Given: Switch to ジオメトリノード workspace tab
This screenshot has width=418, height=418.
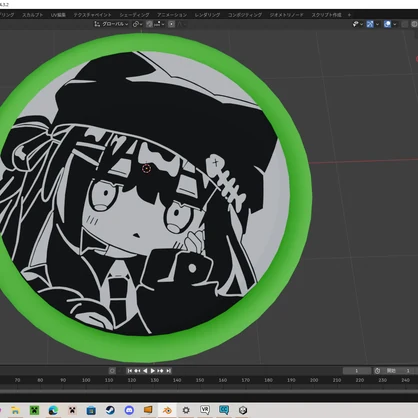Looking at the screenshot, I should pos(286,15).
